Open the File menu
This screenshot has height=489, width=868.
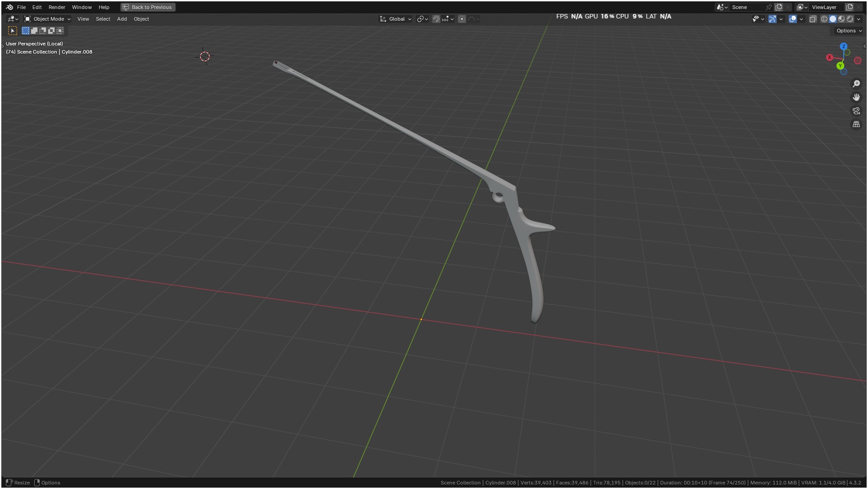pos(21,7)
